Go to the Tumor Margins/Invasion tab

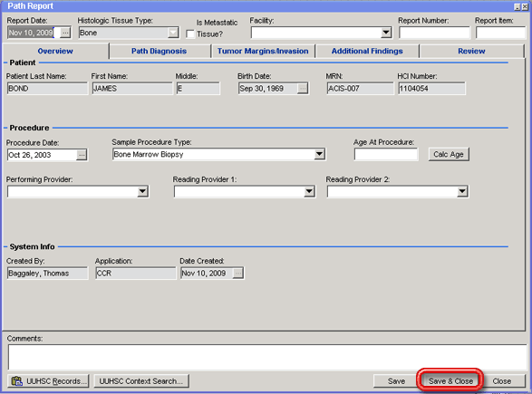coord(263,51)
